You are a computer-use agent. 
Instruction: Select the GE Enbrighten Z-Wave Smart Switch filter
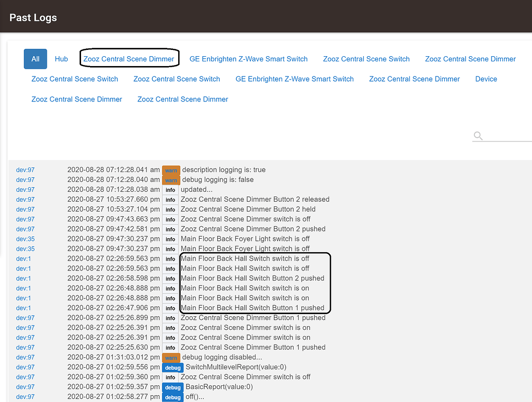click(248, 59)
